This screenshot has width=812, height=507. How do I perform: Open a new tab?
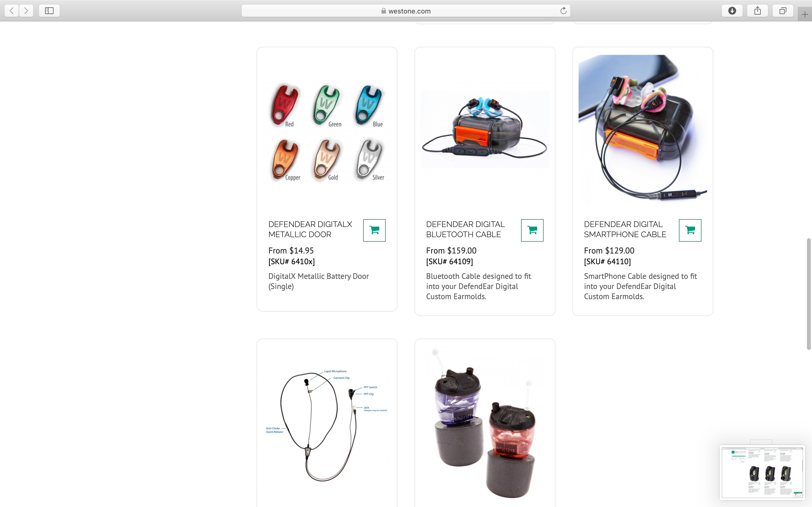[x=805, y=14]
